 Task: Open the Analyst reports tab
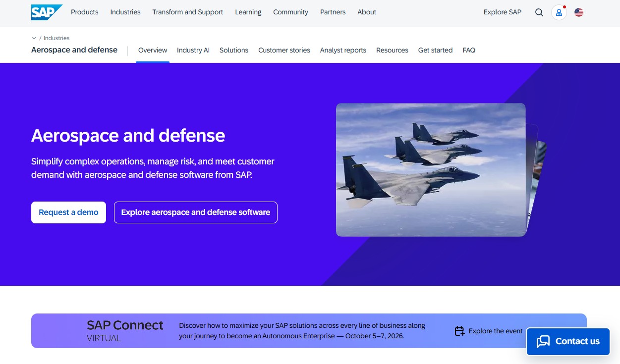[343, 50]
